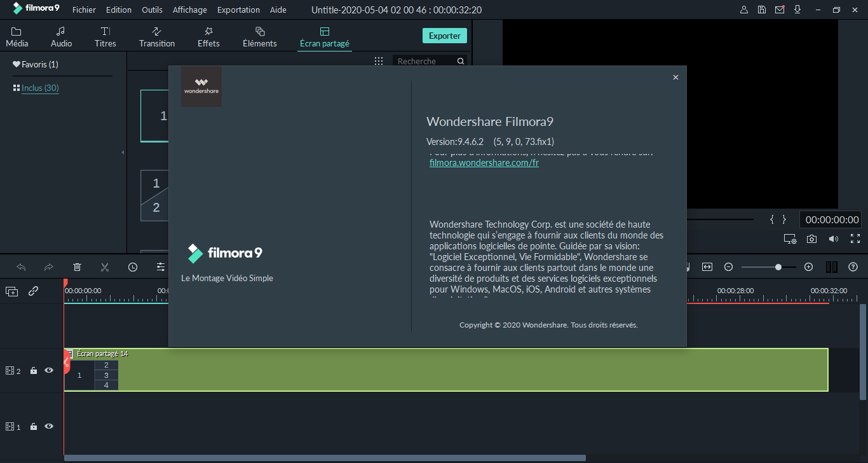Click the mark out right brace icon
This screenshot has width=868, height=463.
point(784,219)
